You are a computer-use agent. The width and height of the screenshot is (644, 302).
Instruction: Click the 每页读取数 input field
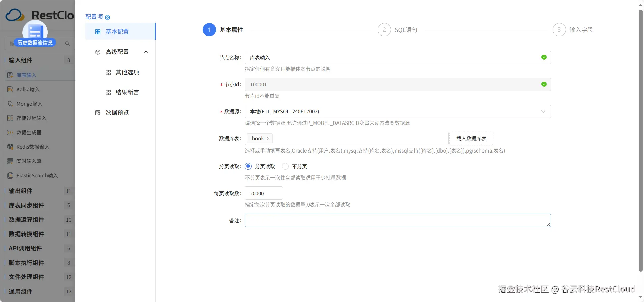pos(264,193)
